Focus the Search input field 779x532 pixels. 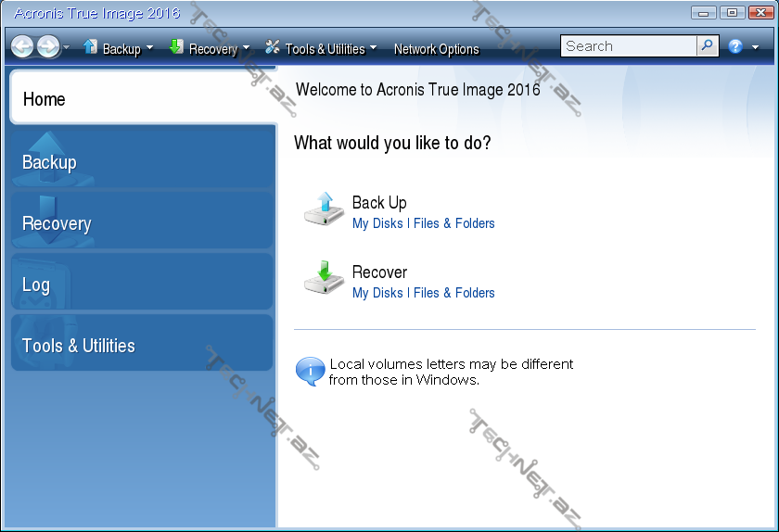[x=629, y=46]
